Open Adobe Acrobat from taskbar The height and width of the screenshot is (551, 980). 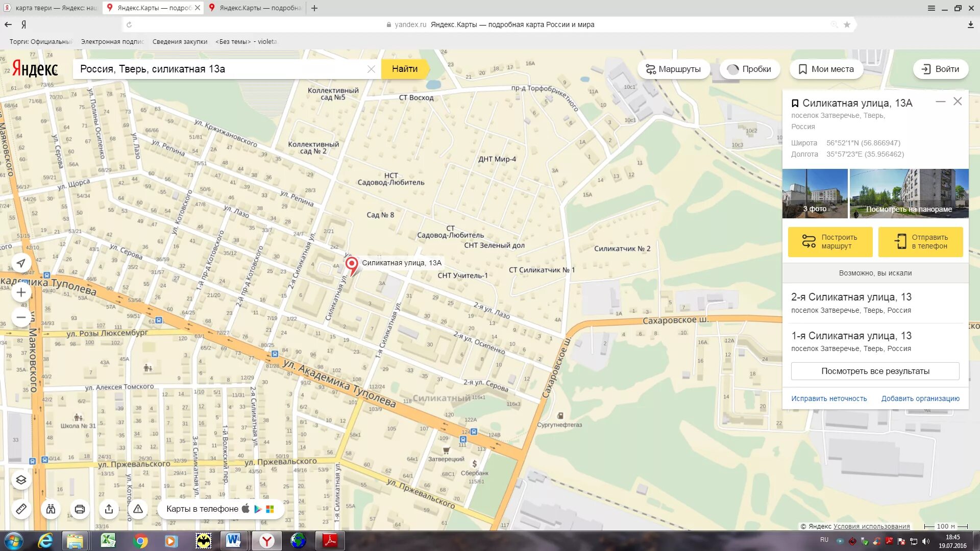330,541
